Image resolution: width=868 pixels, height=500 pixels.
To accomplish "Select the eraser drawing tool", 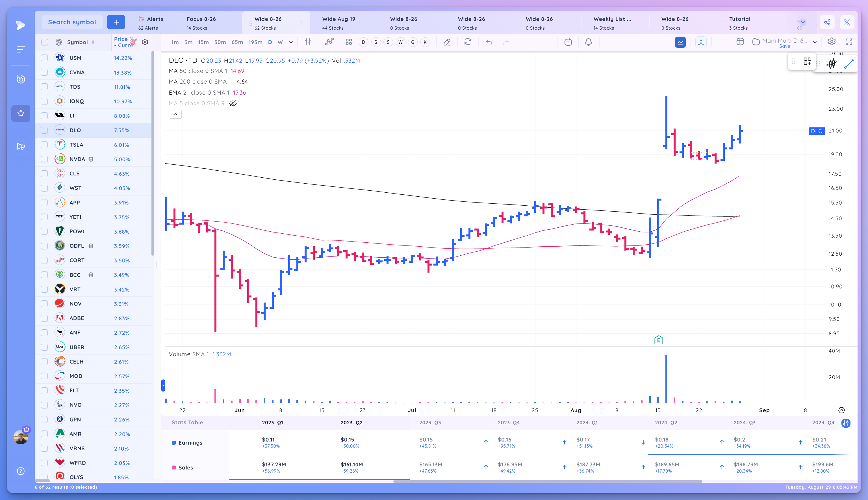I will click(446, 42).
